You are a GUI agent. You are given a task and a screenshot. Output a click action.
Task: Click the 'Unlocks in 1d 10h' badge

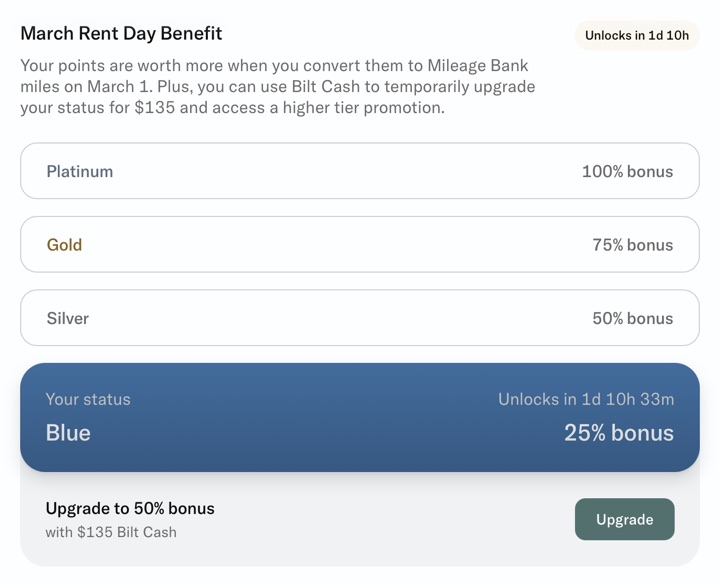tap(637, 35)
